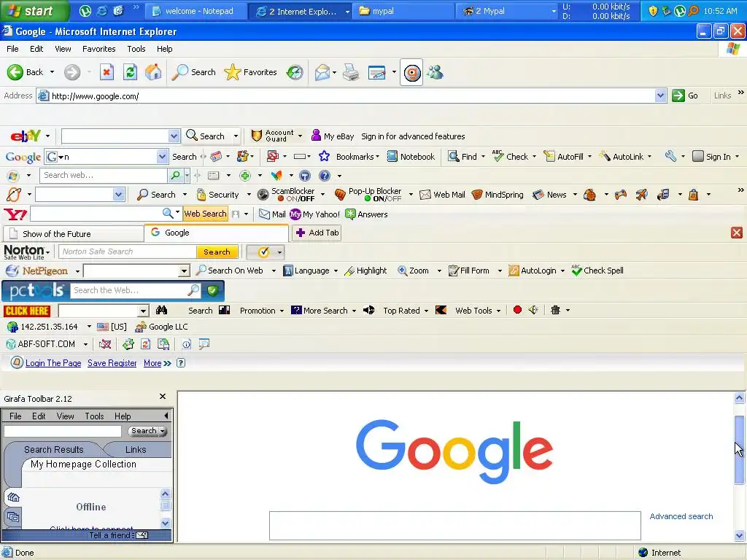Click the Go button
This screenshot has width=747, height=560.
click(686, 96)
